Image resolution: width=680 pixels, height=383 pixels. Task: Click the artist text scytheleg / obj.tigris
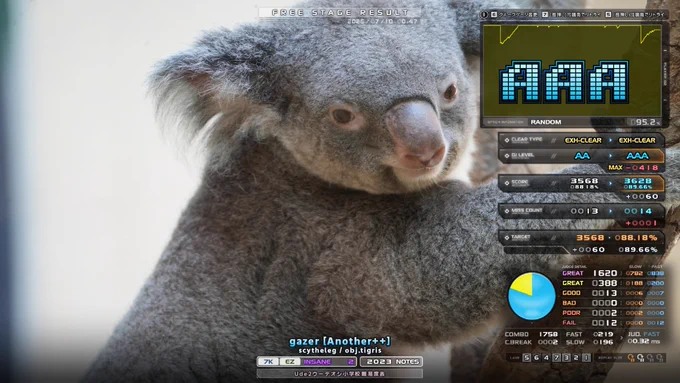(340, 350)
